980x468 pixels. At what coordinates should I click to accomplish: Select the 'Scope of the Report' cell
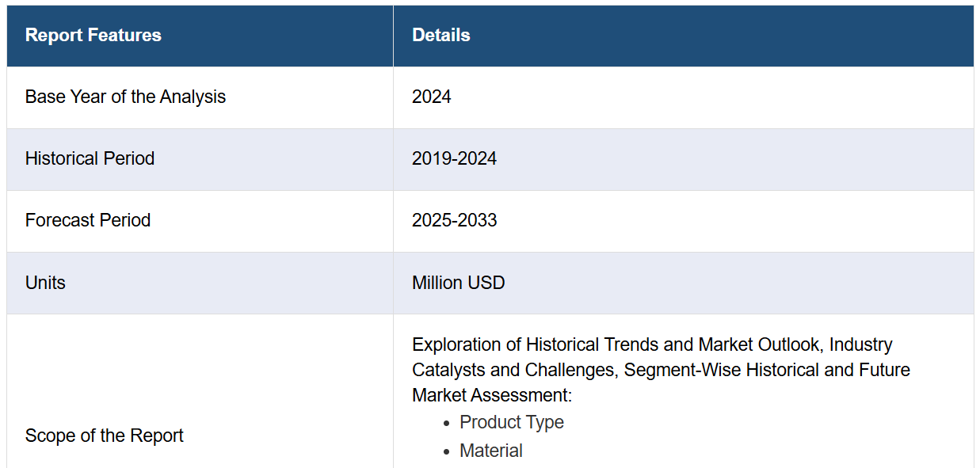200,391
